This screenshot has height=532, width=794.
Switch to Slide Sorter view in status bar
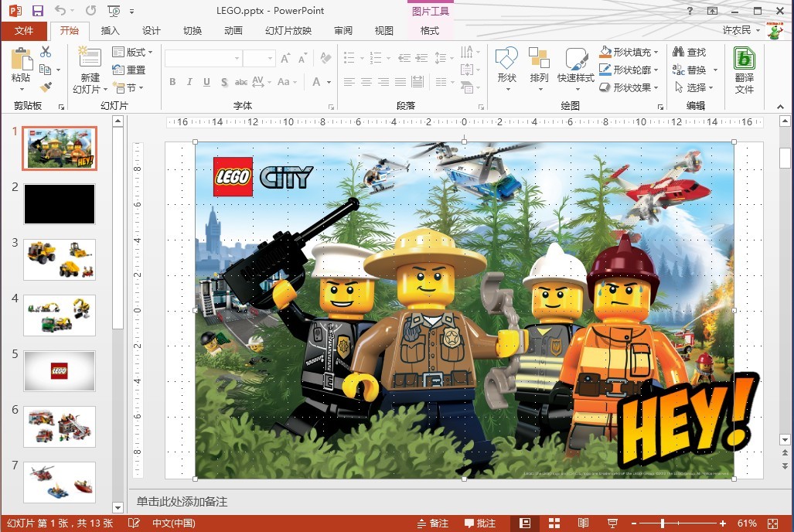[554, 523]
